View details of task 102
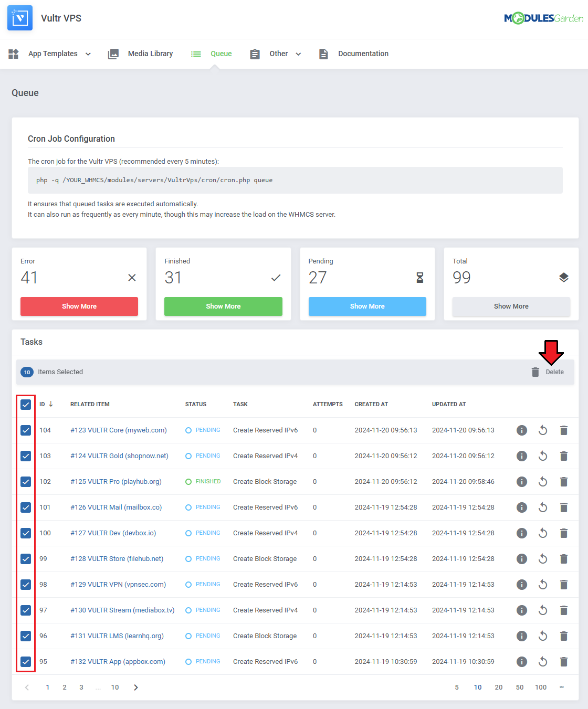 [x=521, y=482]
